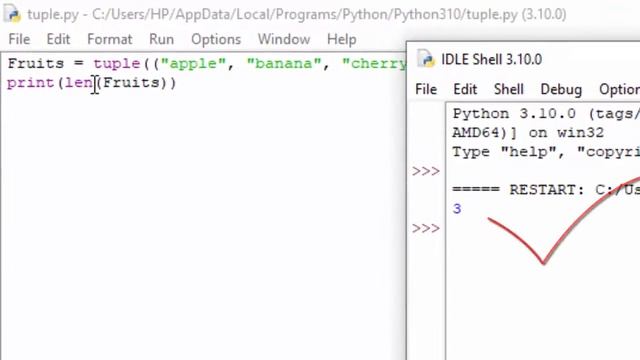The height and width of the screenshot is (360, 640).
Task: Click the last >>> prompt in the shell
Action: pyautogui.click(x=426, y=228)
